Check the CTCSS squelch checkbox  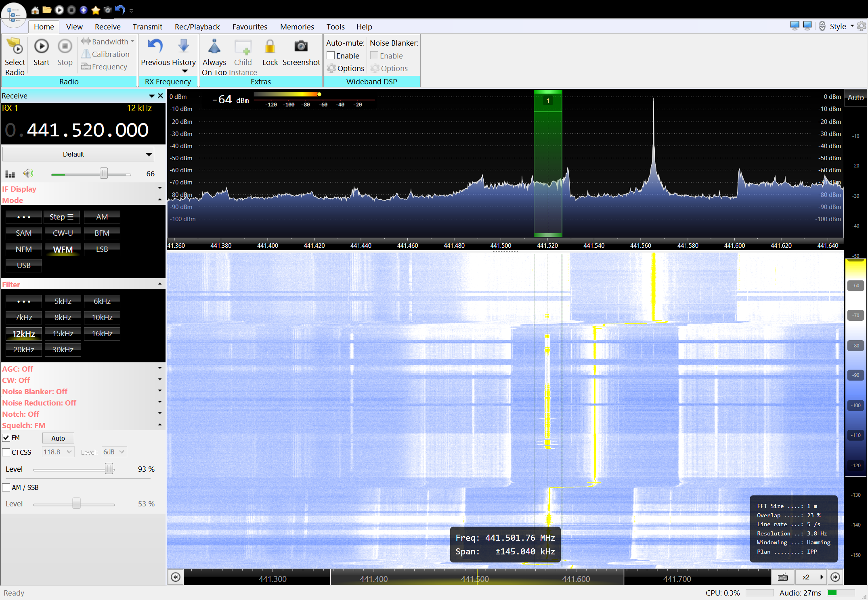tap(6, 452)
